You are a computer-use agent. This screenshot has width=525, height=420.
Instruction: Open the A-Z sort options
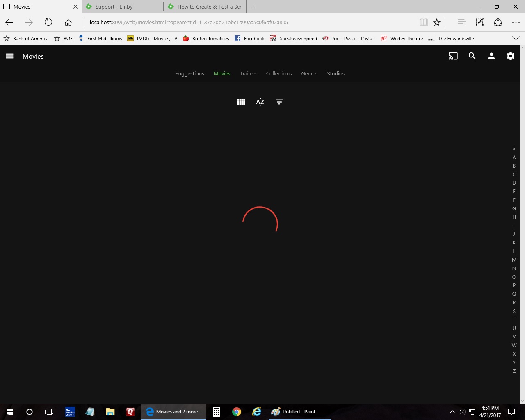tap(260, 102)
